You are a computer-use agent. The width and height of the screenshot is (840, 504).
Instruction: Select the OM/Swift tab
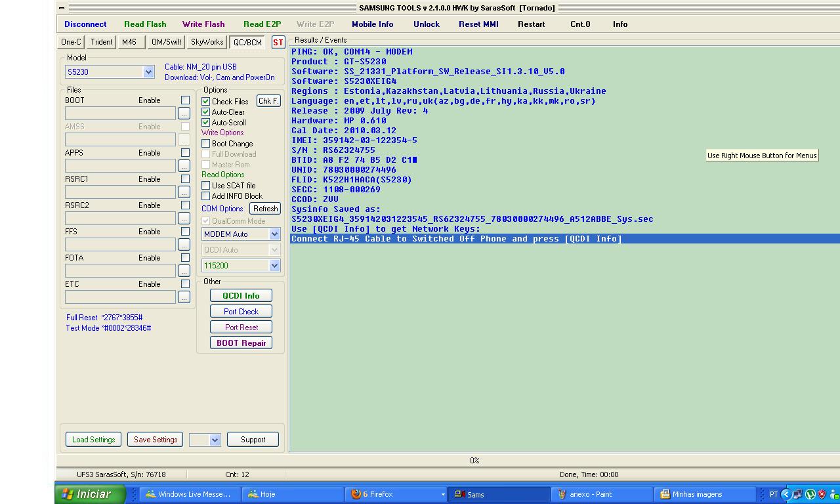[166, 42]
